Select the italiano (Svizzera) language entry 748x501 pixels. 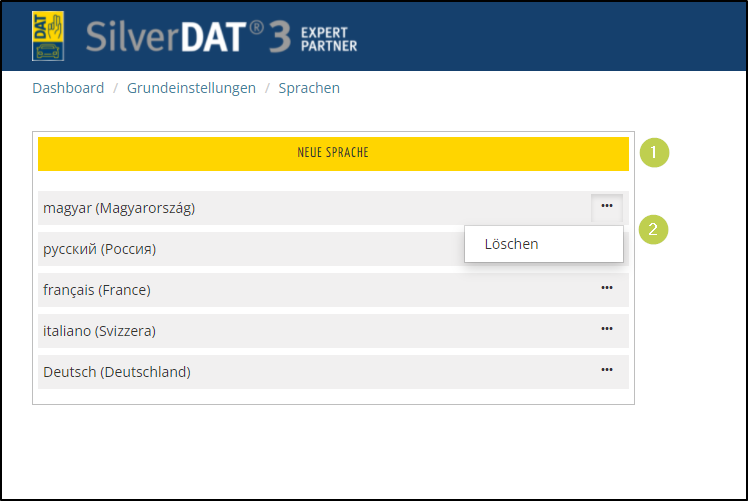point(100,331)
